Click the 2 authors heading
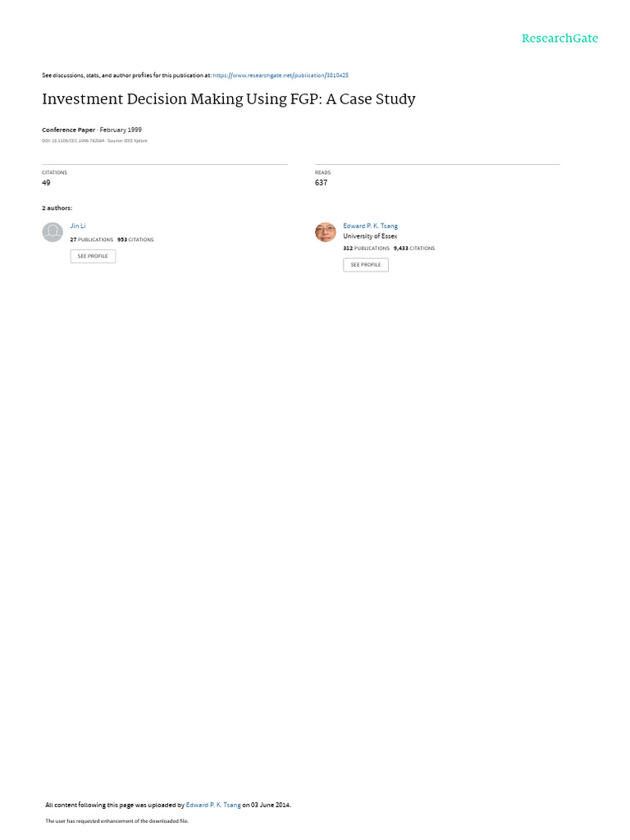 click(57, 208)
